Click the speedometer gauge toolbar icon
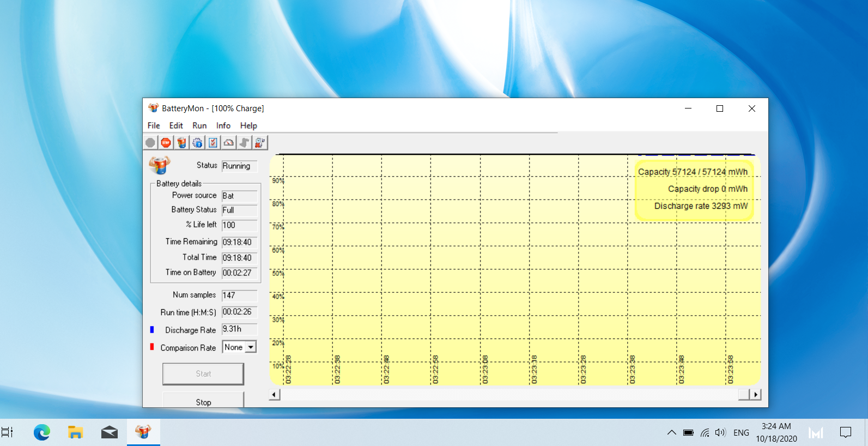 click(229, 143)
